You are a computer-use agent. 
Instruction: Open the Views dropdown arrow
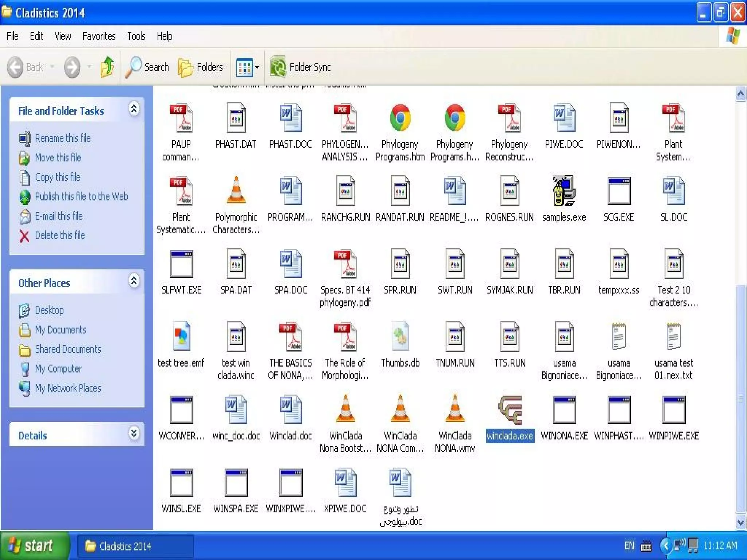point(257,67)
